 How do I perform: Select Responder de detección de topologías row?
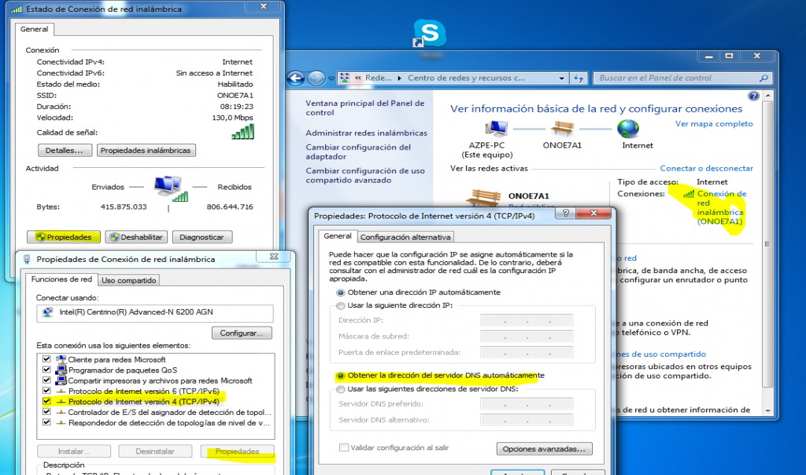click(x=157, y=423)
